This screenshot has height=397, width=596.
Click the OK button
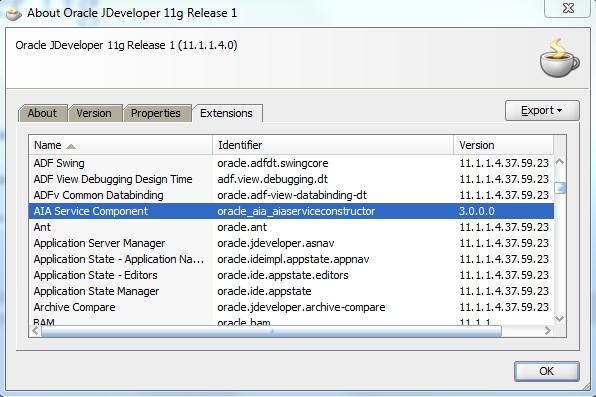[x=547, y=371]
